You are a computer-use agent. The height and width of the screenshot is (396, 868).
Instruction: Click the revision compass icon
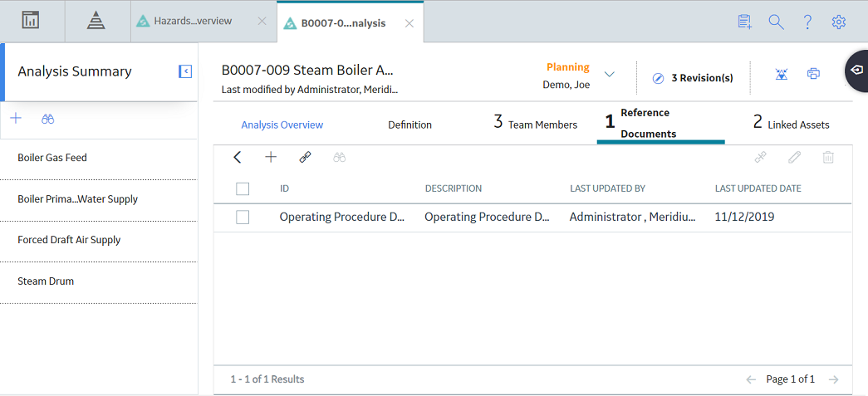[x=658, y=78]
